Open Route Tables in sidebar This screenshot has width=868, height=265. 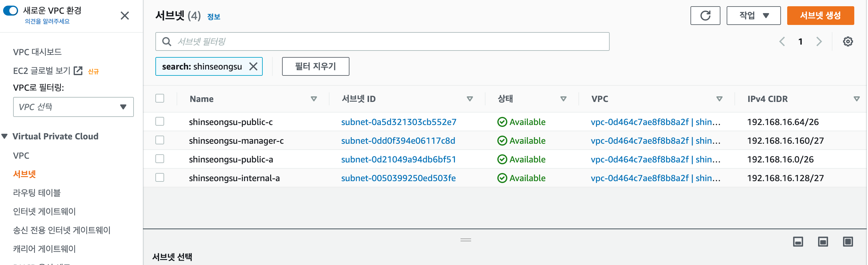pyautogui.click(x=37, y=193)
